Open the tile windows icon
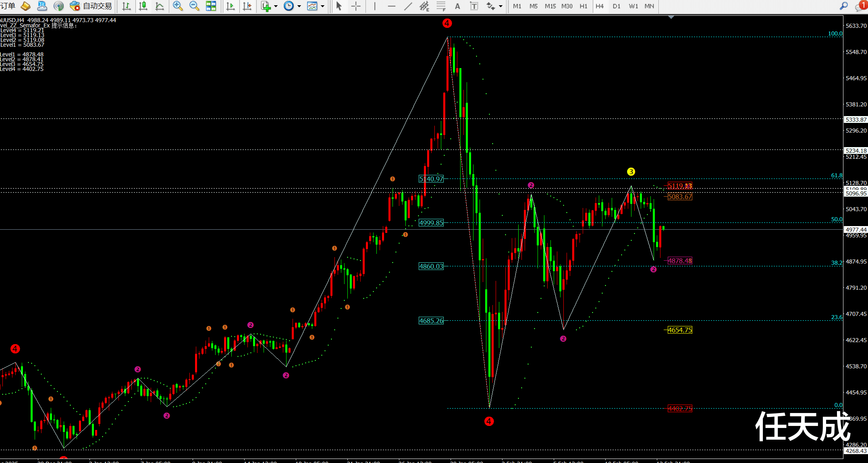 [211, 6]
